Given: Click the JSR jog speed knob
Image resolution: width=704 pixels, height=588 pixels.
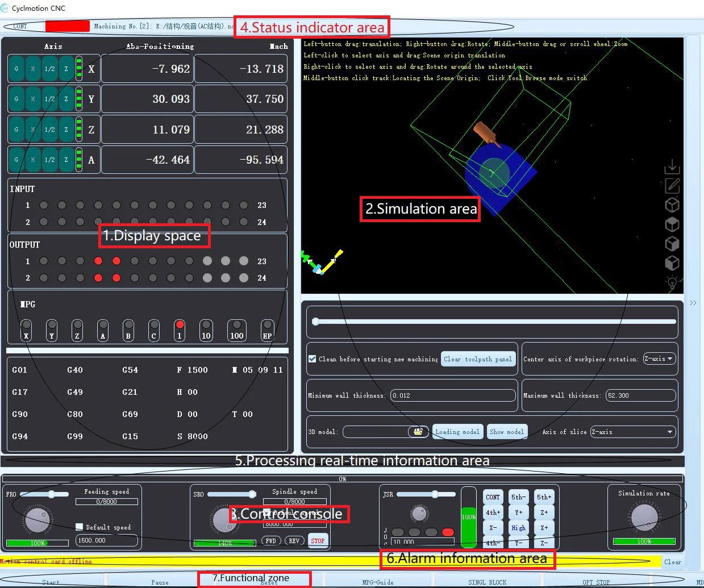Looking at the screenshot, I should click(x=419, y=514).
